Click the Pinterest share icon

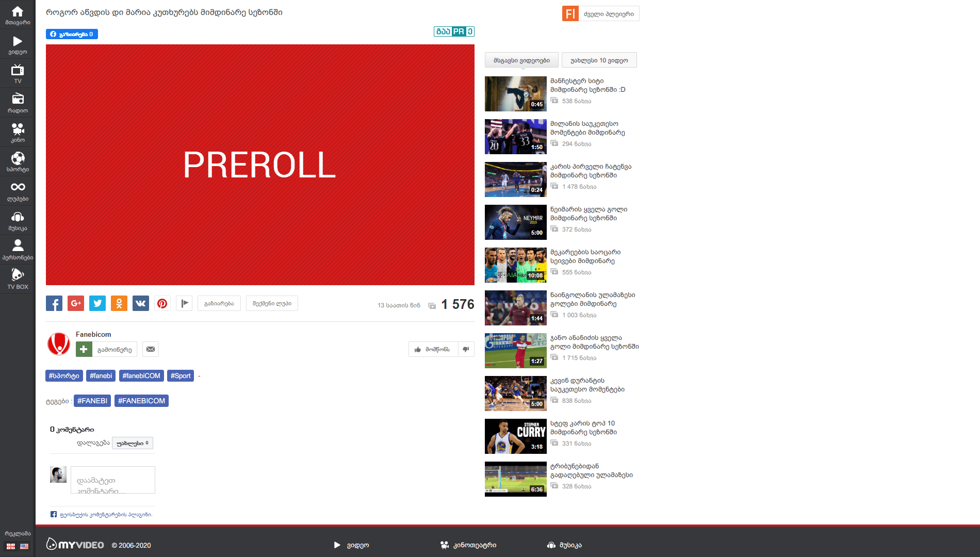(x=162, y=303)
